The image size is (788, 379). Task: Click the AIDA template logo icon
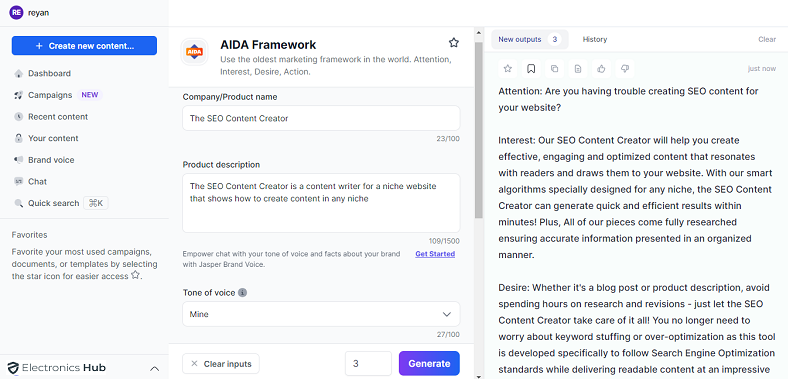pos(194,51)
